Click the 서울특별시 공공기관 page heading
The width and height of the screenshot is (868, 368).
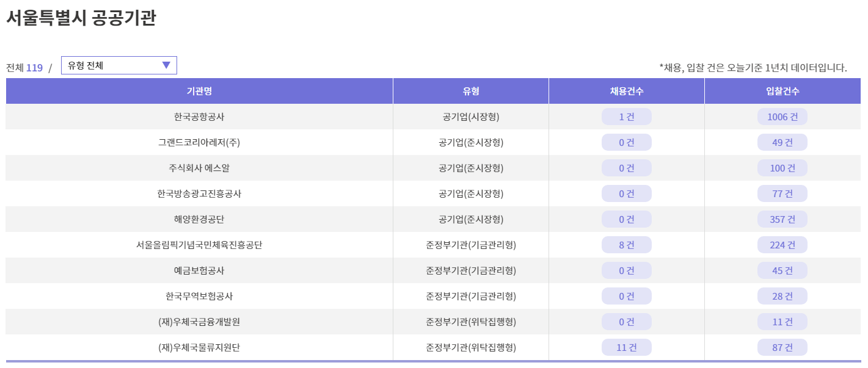[81, 18]
